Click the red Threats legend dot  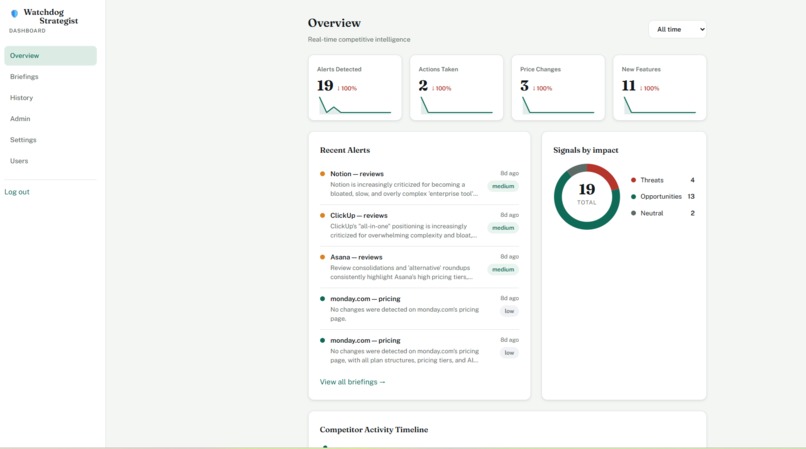[633, 180]
